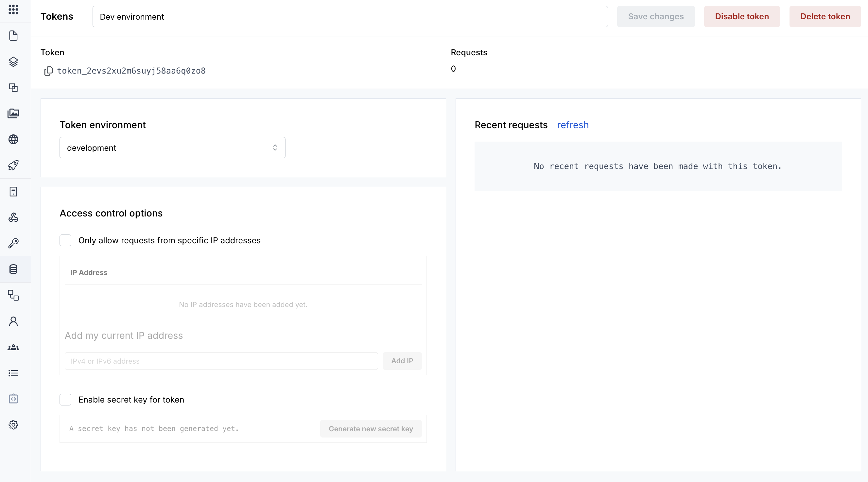Click Delete token button
This screenshot has width=868, height=482.
(x=825, y=16)
